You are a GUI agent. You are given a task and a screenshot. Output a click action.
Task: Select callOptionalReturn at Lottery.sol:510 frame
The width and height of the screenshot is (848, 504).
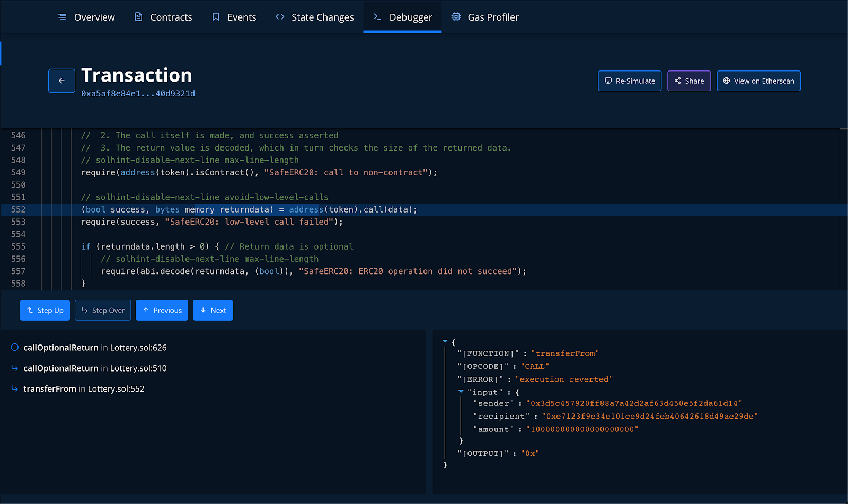click(95, 368)
